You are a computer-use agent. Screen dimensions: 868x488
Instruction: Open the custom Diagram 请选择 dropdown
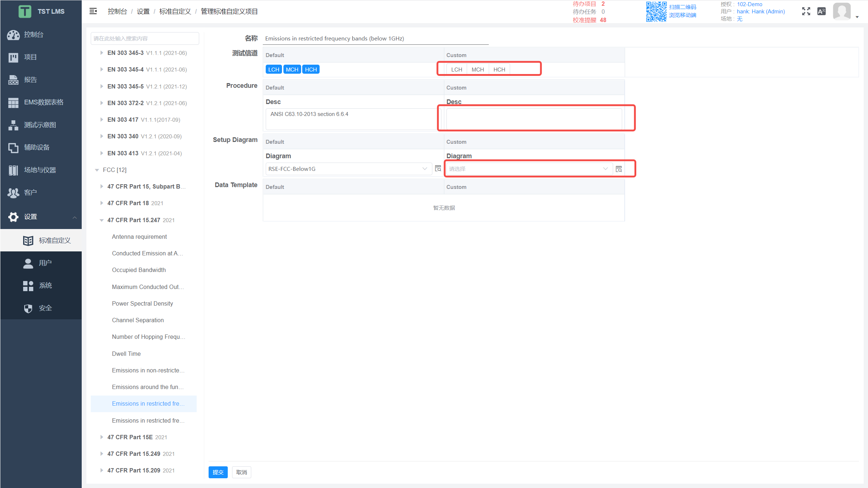530,169
